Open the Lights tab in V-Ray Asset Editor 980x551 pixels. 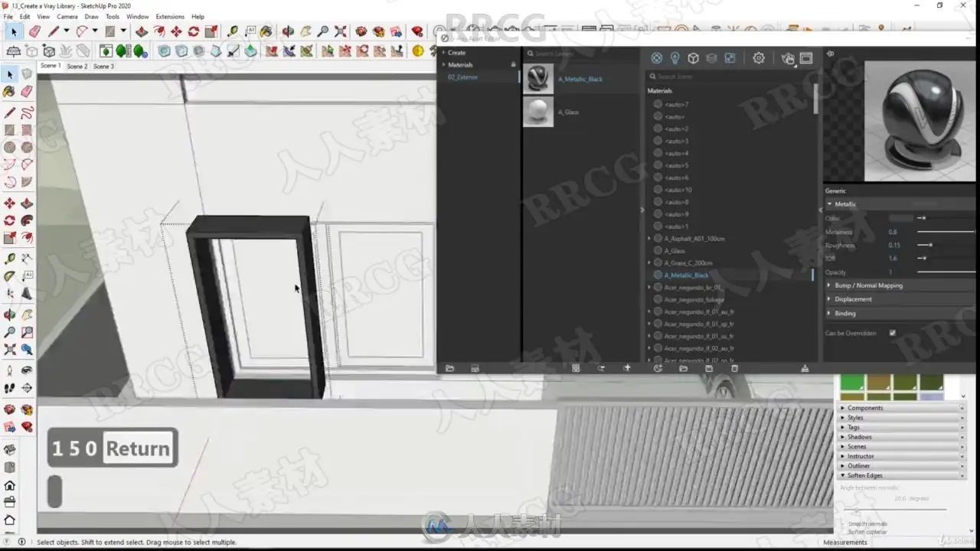coord(675,58)
